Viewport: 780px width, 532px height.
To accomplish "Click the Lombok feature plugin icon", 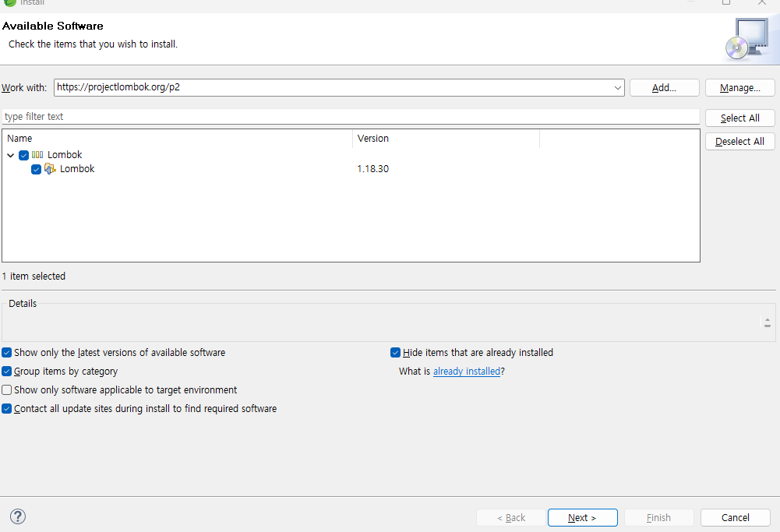I will click(50, 169).
